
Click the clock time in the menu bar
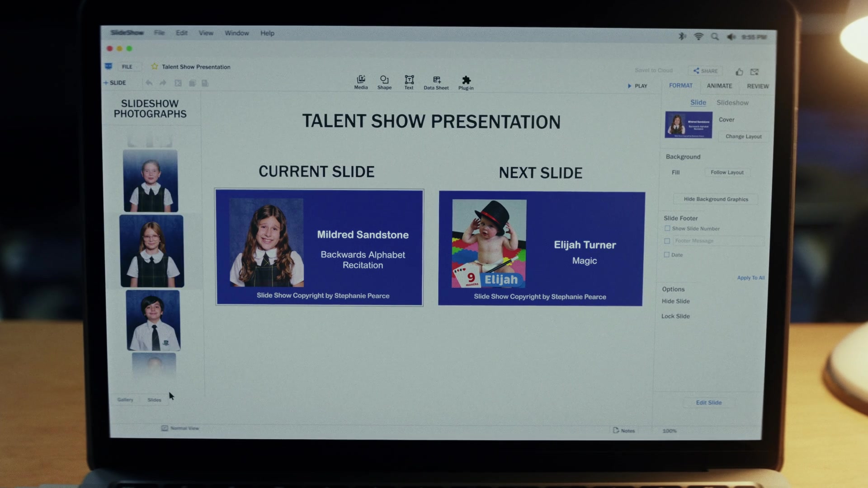pyautogui.click(x=755, y=37)
